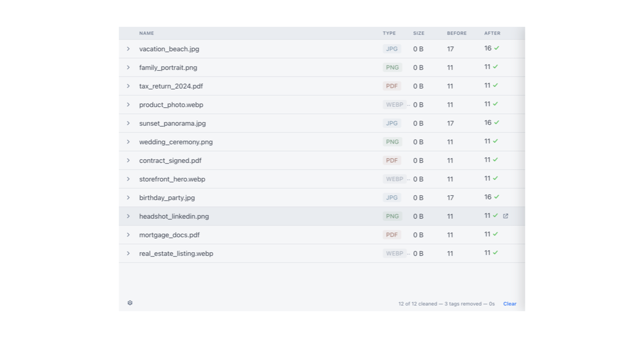Click the PNG badge for family_portrait.png
The width and height of the screenshot is (644, 338).
392,68
